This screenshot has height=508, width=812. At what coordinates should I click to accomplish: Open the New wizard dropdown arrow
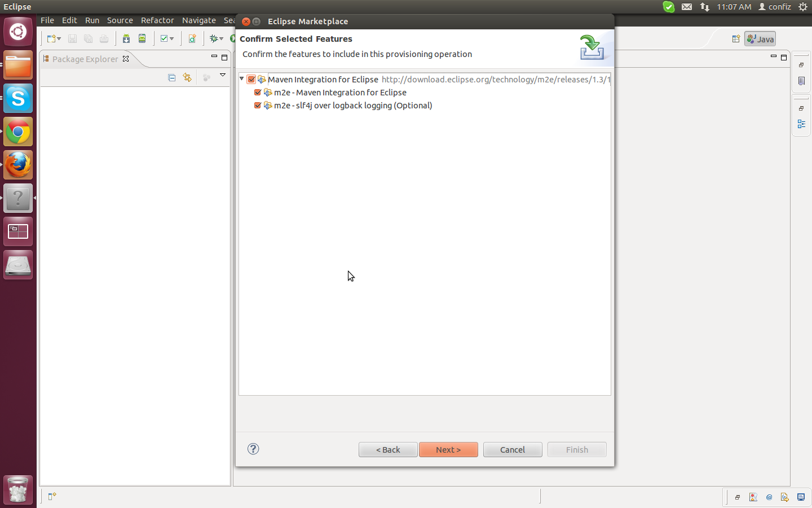pyautogui.click(x=59, y=39)
